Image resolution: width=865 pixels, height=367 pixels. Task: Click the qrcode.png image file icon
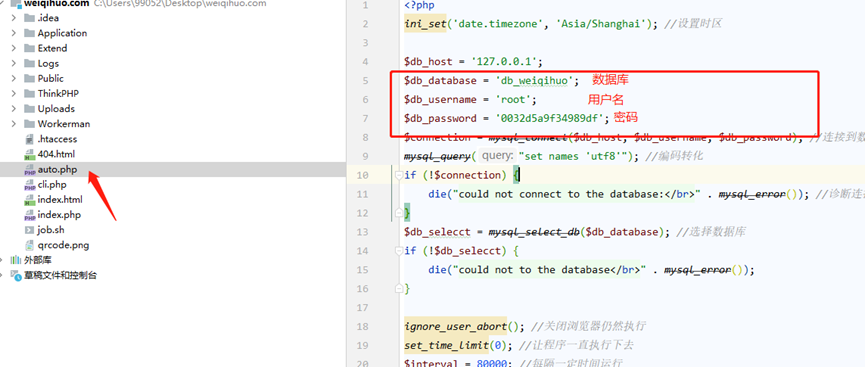tap(30, 245)
